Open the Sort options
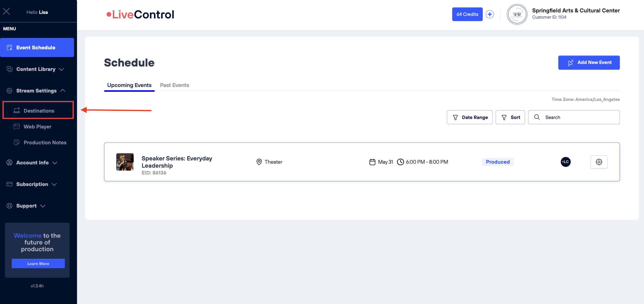This screenshot has width=644, height=304. click(510, 117)
